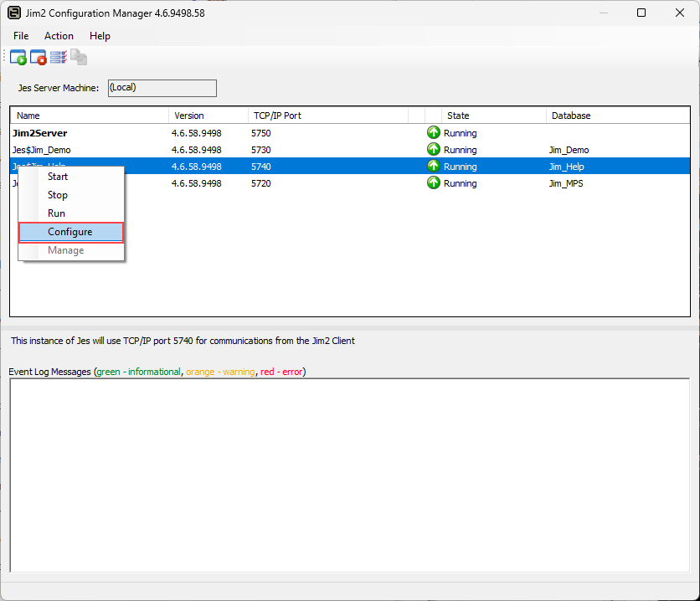Click the Running state text for Jim2Server
The width and height of the screenshot is (700, 601).
click(461, 133)
